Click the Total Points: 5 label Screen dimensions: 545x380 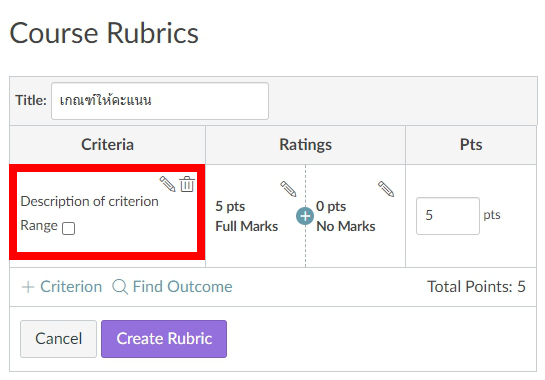476,287
